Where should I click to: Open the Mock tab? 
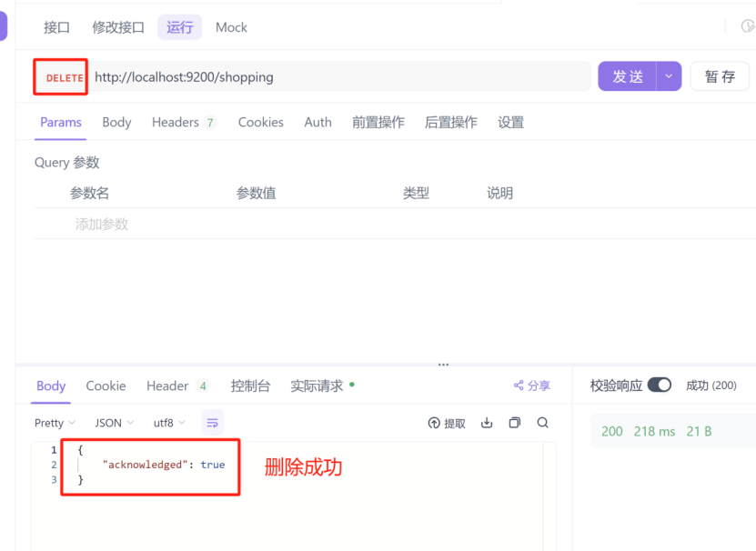click(x=231, y=27)
